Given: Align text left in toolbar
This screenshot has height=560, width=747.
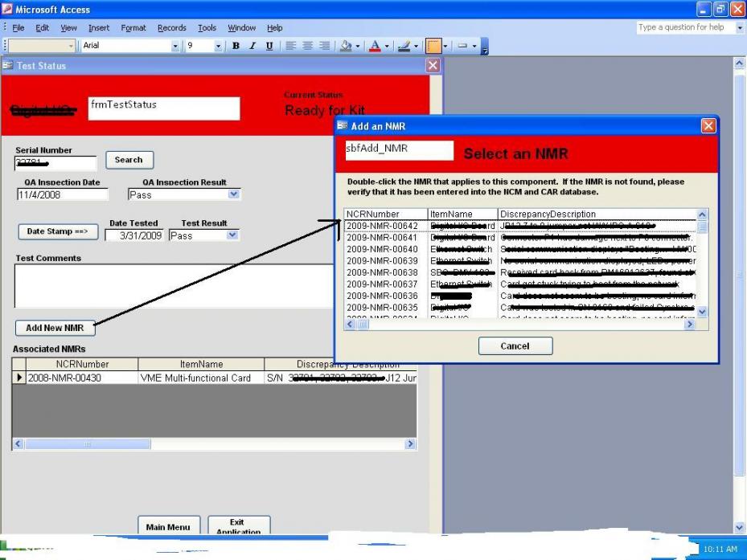Looking at the screenshot, I should click(x=290, y=46).
